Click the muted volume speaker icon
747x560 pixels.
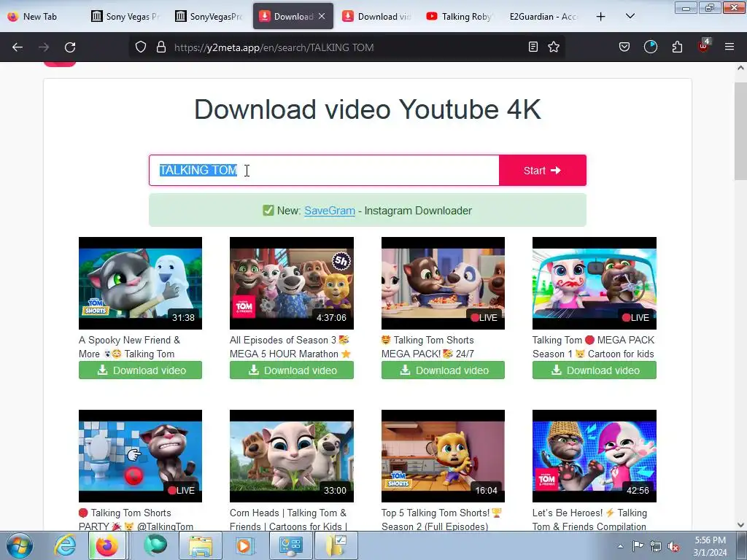pyautogui.click(x=673, y=547)
